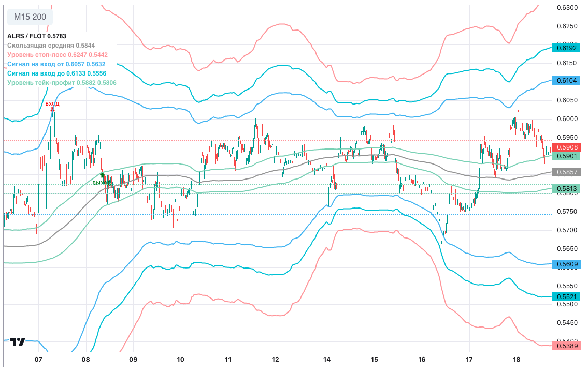The width and height of the screenshot is (588, 372).
Task: Click the 0.5550 price axis tick
Action: [567, 286]
